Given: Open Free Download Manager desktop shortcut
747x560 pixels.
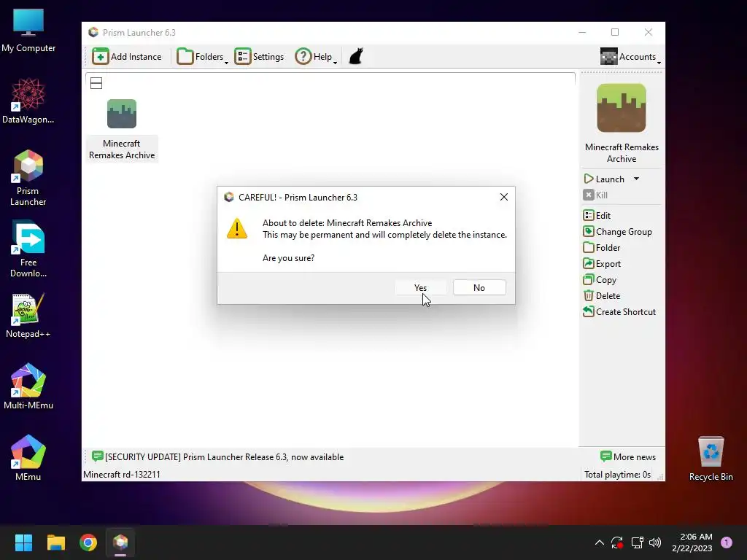Looking at the screenshot, I should pyautogui.click(x=28, y=249).
